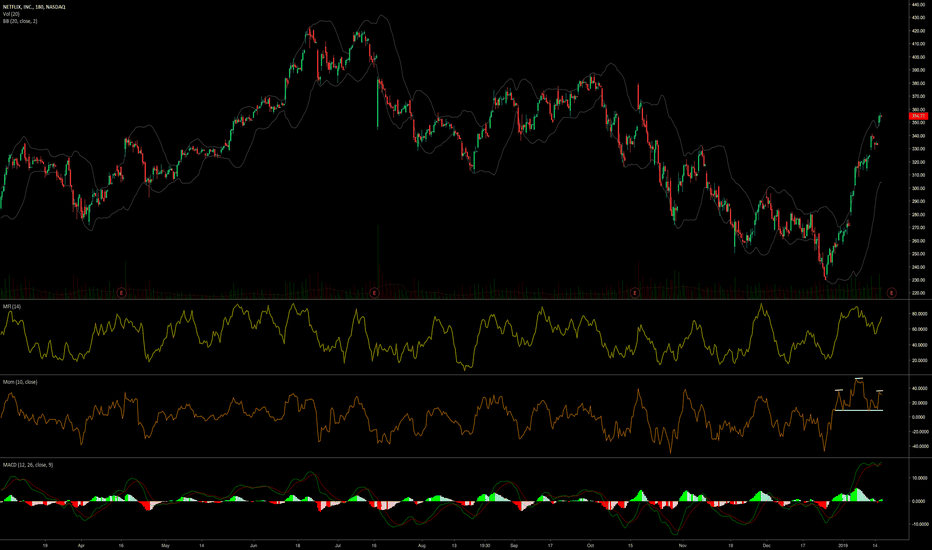
Task: Click the Oct label on time axis
Action: pos(590,545)
